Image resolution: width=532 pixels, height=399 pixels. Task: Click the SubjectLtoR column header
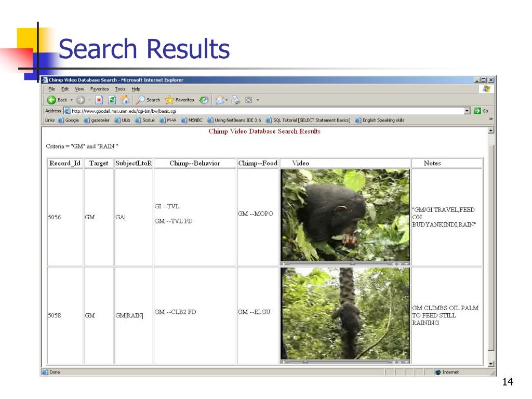[134, 163]
